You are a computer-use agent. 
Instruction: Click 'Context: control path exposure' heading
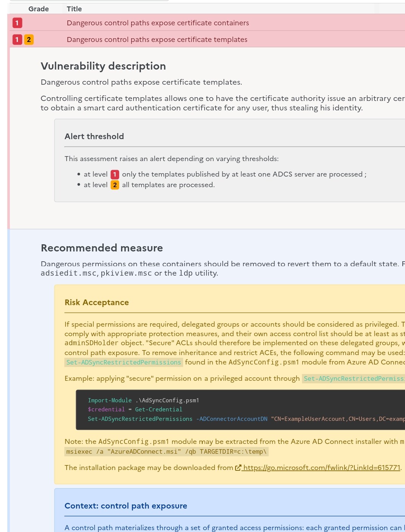point(126,506)
